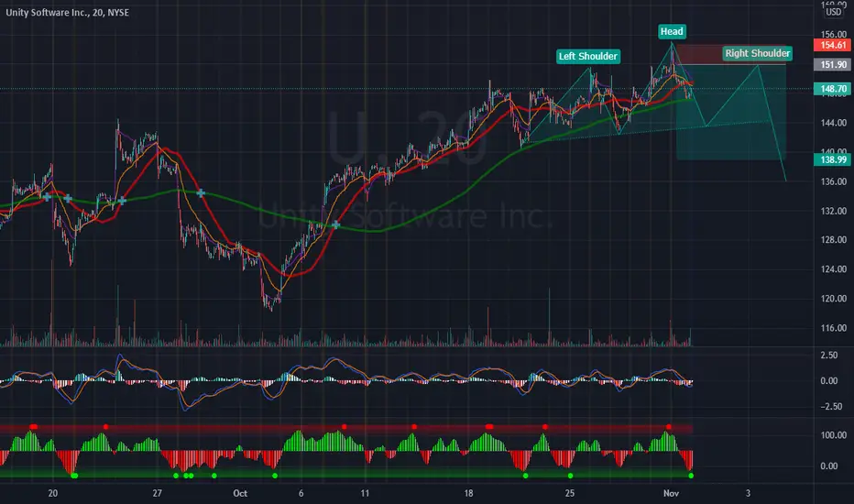The width and height of the screenshot is (854, 504).
Task: Click the green 148.70 last price label
Action: click(x=833, y=89)
